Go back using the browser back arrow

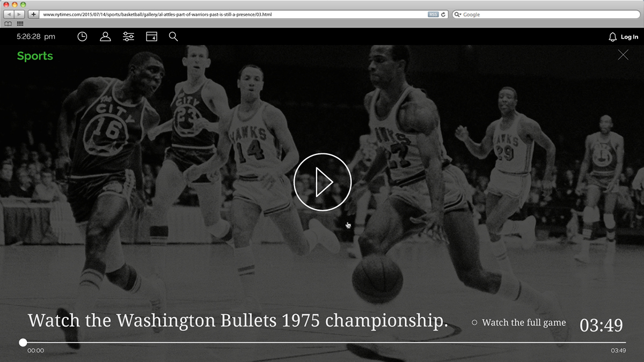point(9,14)
